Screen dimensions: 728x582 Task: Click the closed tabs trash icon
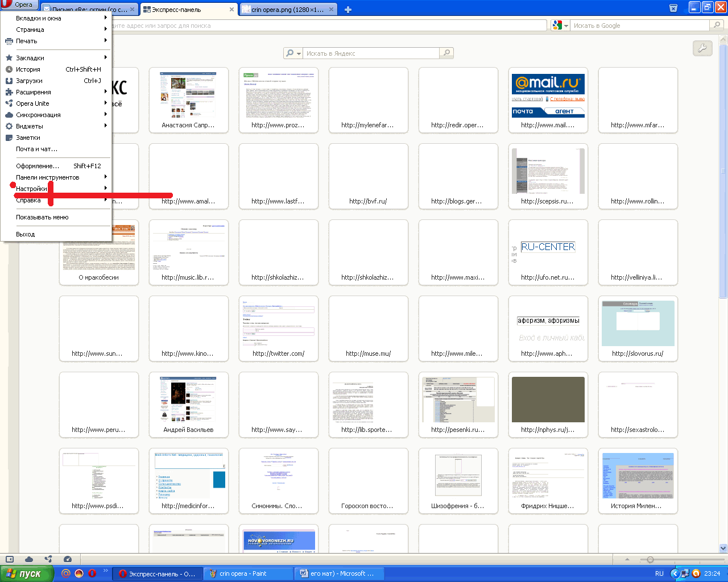tap(673, 9)
